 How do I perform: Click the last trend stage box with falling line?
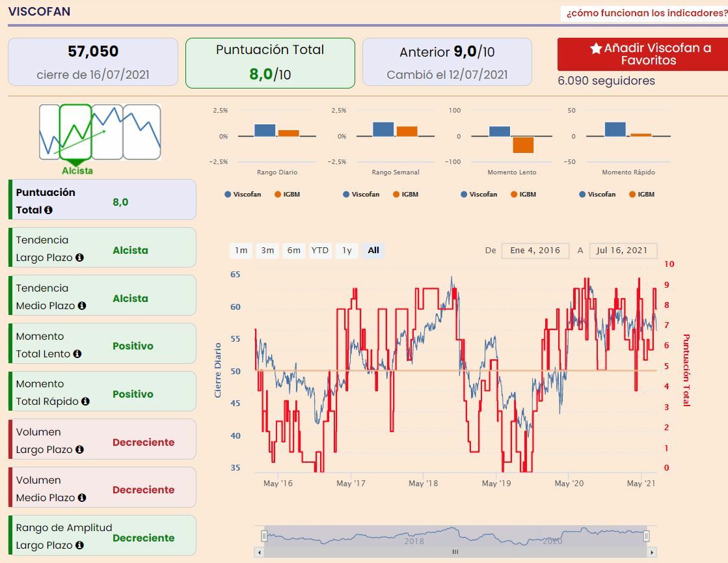[142, 132]
